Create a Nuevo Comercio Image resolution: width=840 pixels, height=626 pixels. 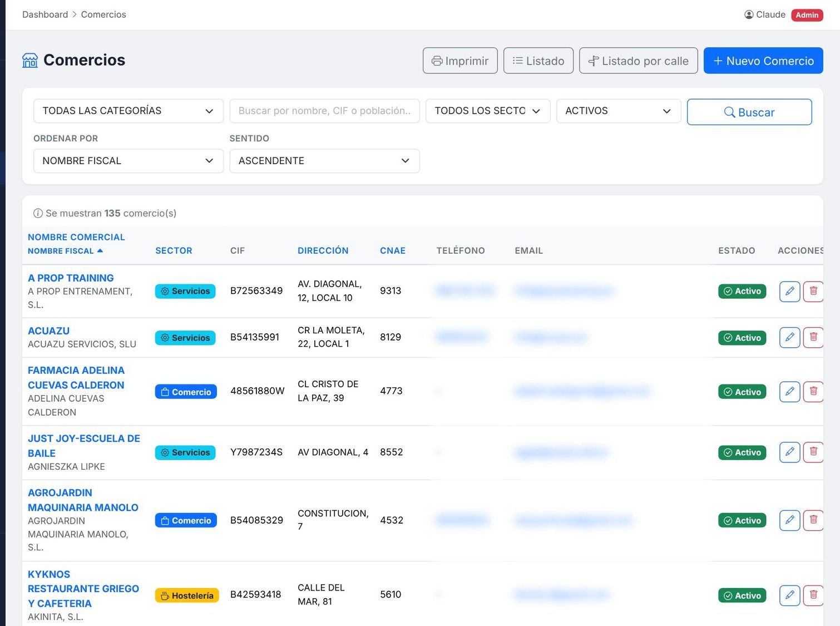click(x=763, y=61)
